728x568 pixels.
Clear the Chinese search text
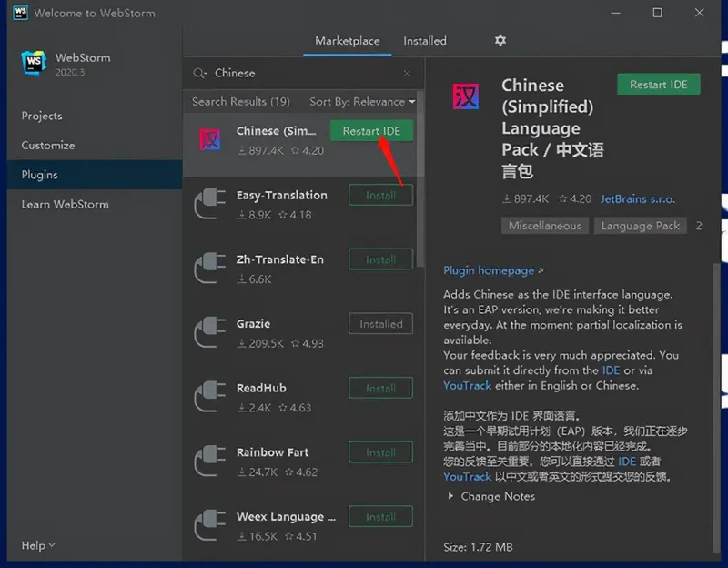(x=407, y=74)
